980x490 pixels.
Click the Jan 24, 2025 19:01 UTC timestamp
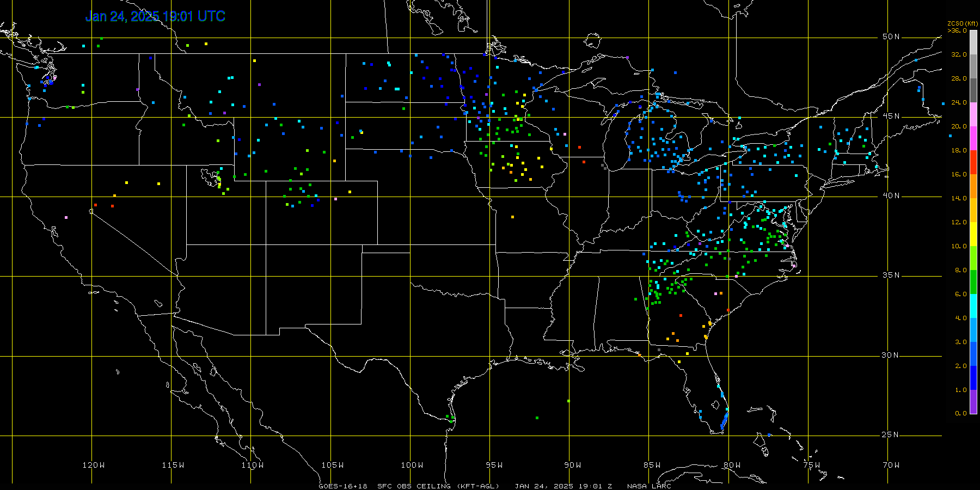(155, 16)
